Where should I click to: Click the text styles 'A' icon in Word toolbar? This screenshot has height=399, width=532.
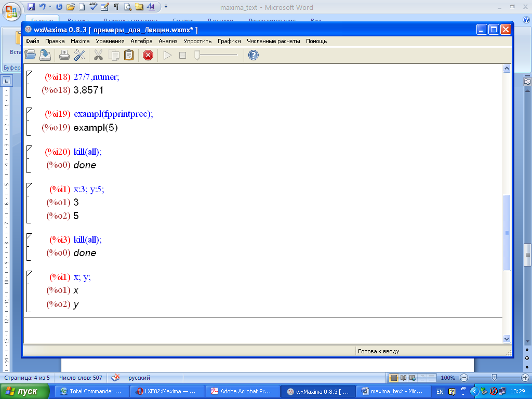[151, 6]
